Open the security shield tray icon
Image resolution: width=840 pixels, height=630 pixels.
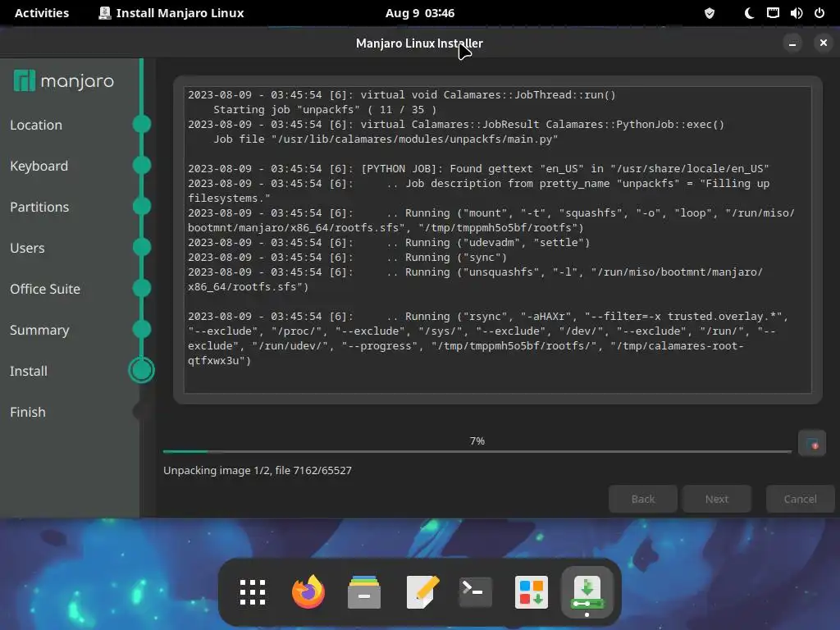pyautogui.click(x=710, y=13)
